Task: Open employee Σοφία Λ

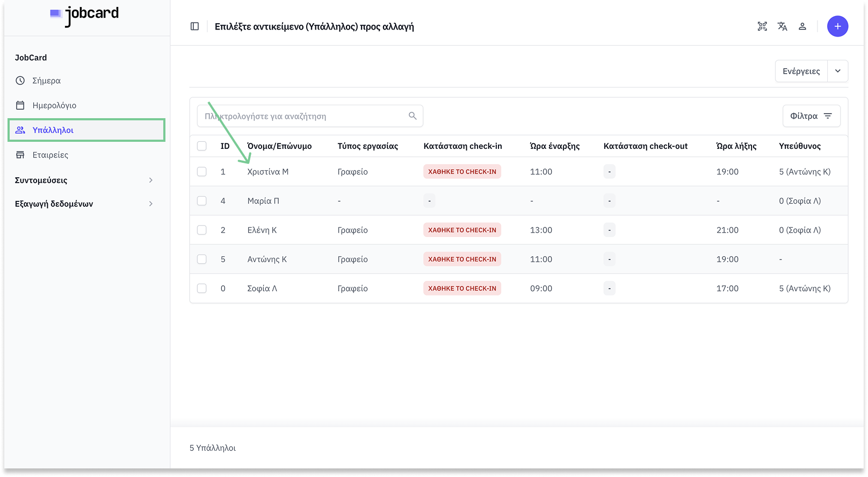Action: 262,288
